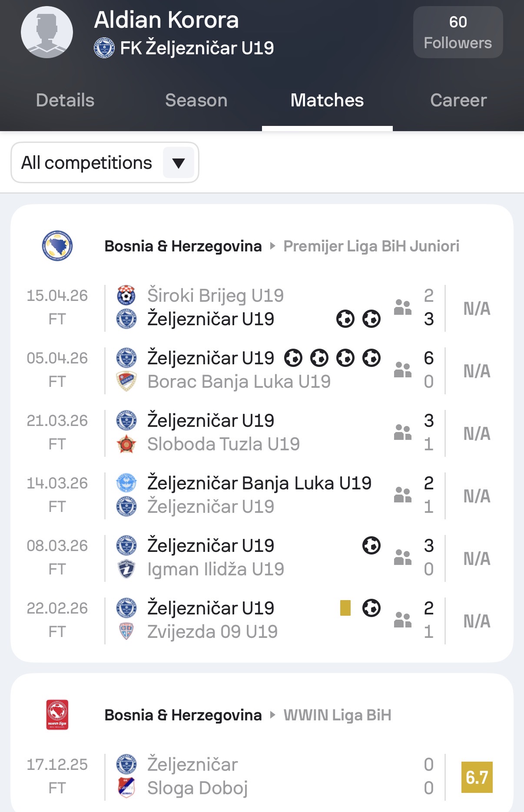Switch to the Details tab
Viewport: 524px width, 812px height.
(x=65, y=100)
